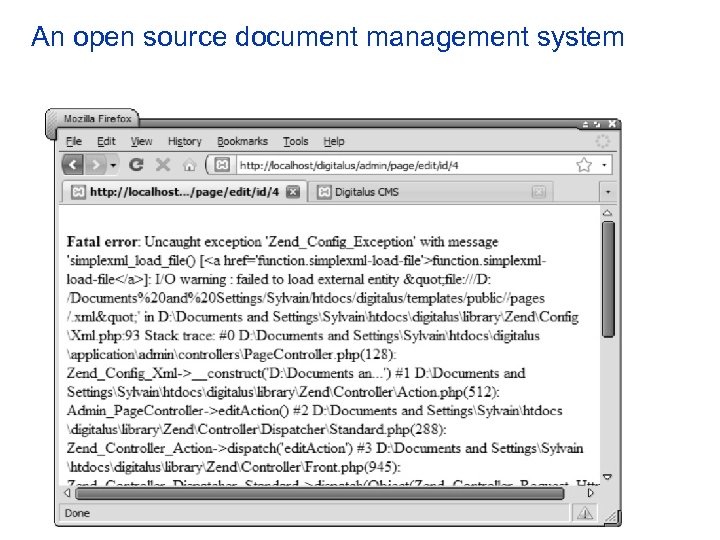The height and width of the screenshot is (540, 720).
Task: Open the Tools menu
Action: pyautogui.click(x=295, y=141)
